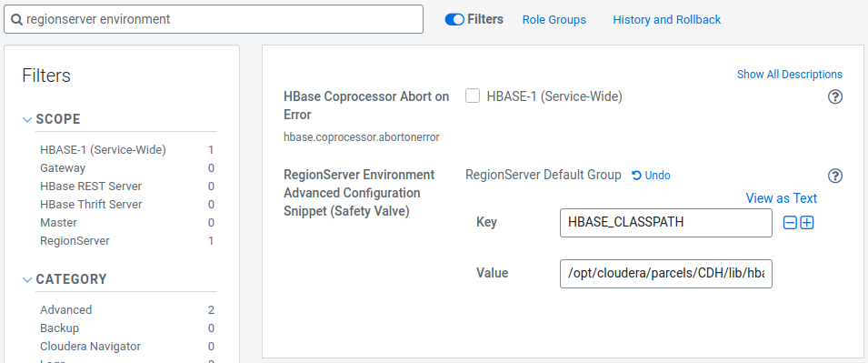Focus the configuration search field
Image resolution: width=868 pixels, height=363 pixels.
point(213,19)
